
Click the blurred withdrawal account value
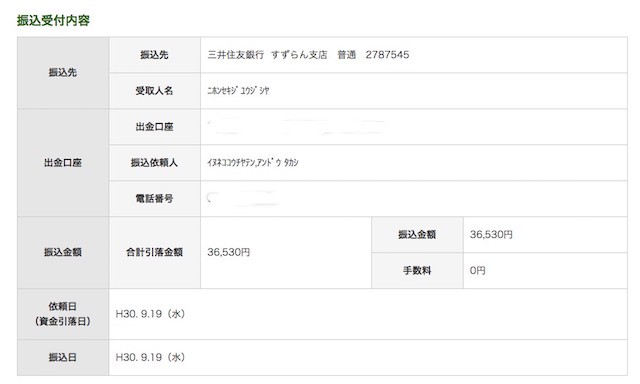tap(297, 127)
